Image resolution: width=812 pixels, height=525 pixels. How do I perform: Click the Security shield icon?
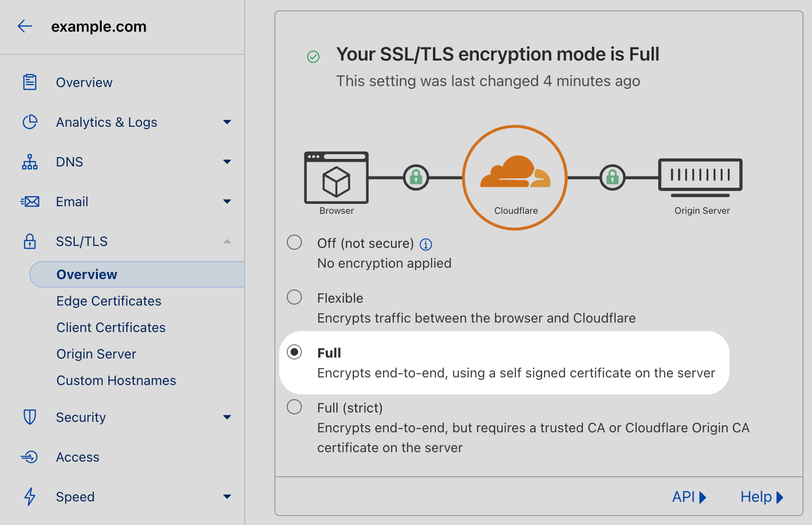30,417
